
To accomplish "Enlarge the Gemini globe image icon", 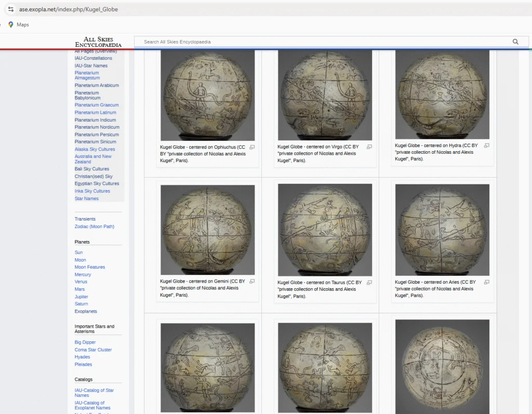I will pyautogui.click(x=252, y=282).
